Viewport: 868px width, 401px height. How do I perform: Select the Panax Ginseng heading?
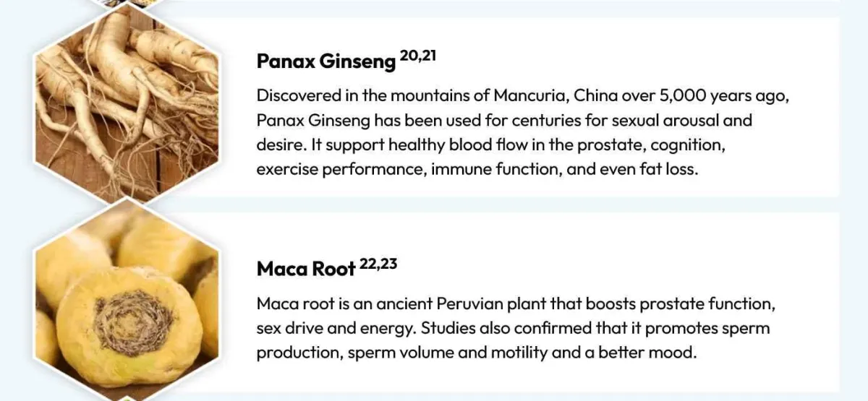tap(326, 61)
